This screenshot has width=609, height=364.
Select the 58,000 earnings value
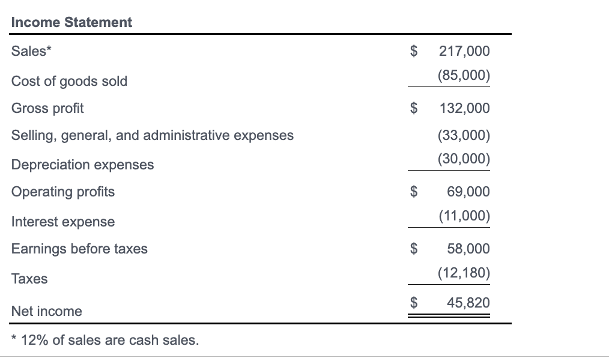click(468, 249)
